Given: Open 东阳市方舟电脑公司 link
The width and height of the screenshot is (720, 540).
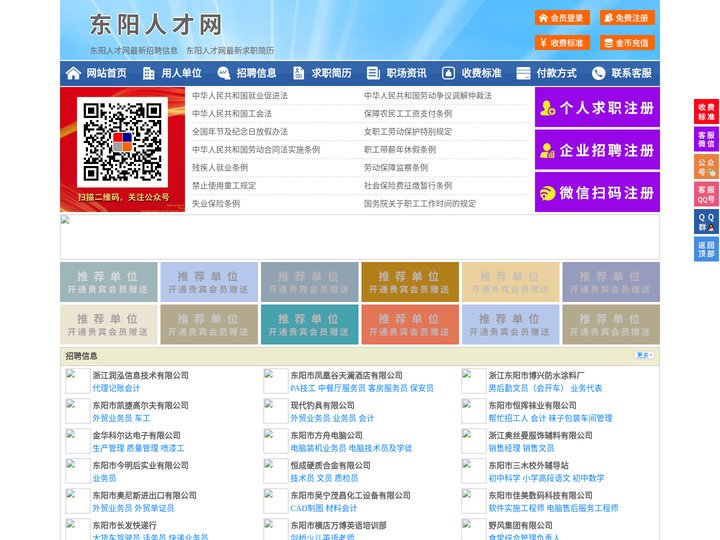Looking at the screenshot, I should click(326, 435).
